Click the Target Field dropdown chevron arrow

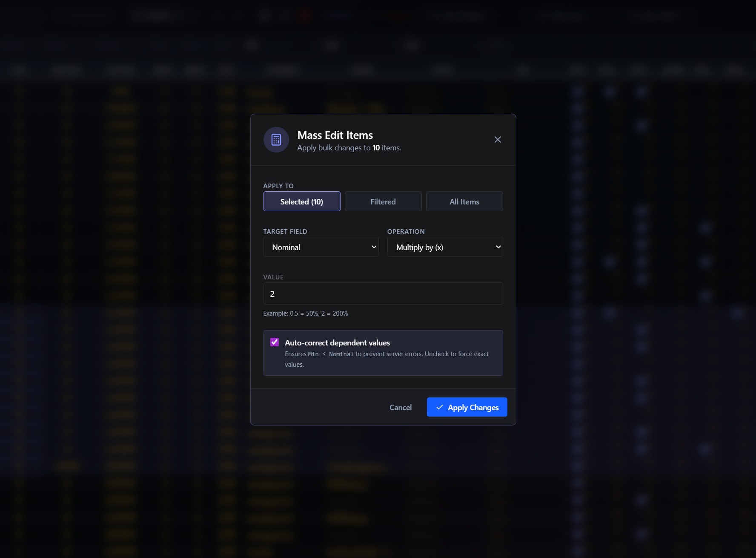[374, 247]
